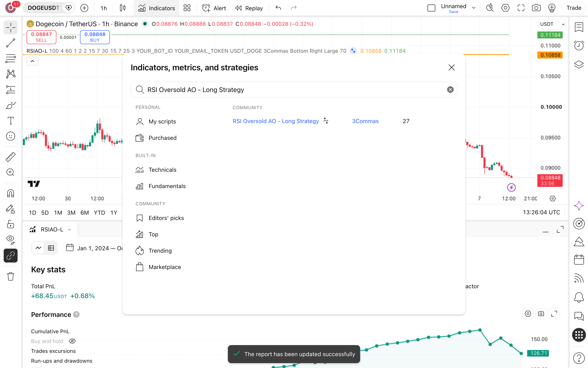Toggle lock all drawing tools
Screen dimensions: 588x368
click(x=10, y=224)
